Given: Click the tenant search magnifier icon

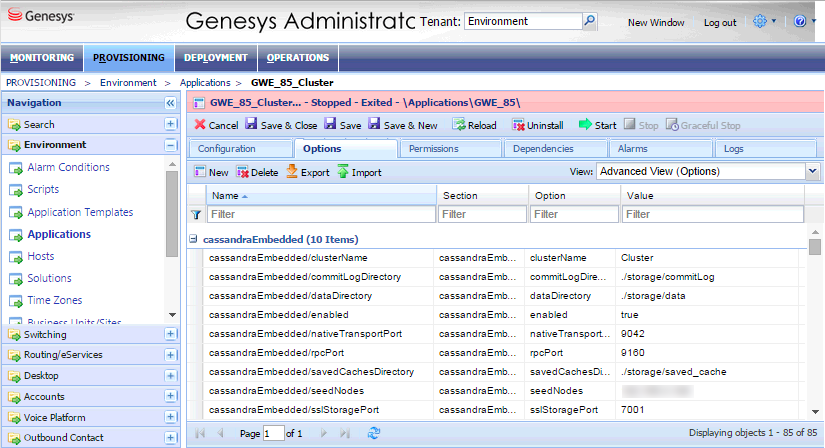Looking at the screenshot, I should click(589, 21).
